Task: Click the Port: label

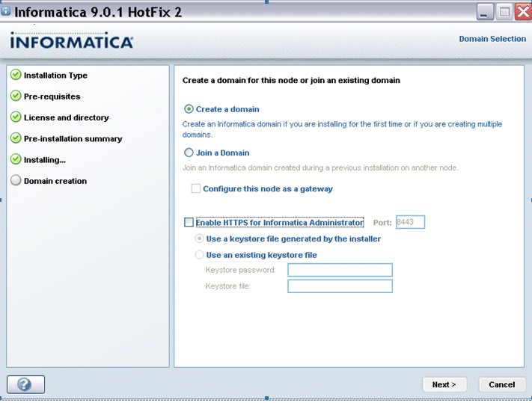Action: click(382, 223)
